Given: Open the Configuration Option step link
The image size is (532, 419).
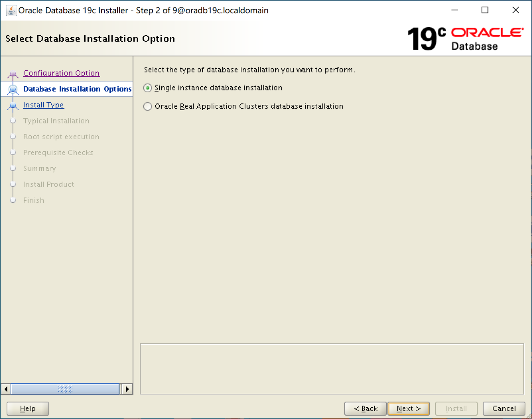Looking at the screenshot, I should (x=61, y=73).
